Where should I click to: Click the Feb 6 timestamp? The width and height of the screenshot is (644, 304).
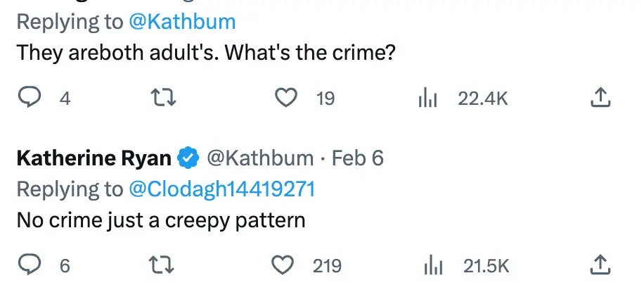(357, 158)
